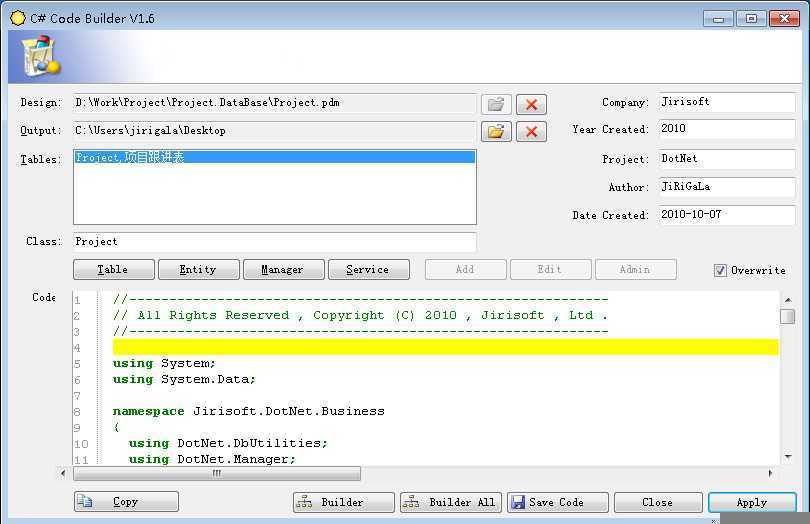Viewport: 810px width, 524px height.
Task: Maximize the Code Builder window
Action: pyautogui.click(x=751, y=19)
